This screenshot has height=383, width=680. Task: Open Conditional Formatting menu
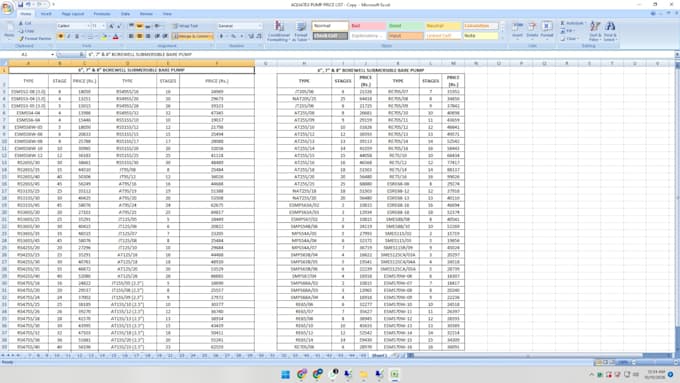(x=278, y=31)
